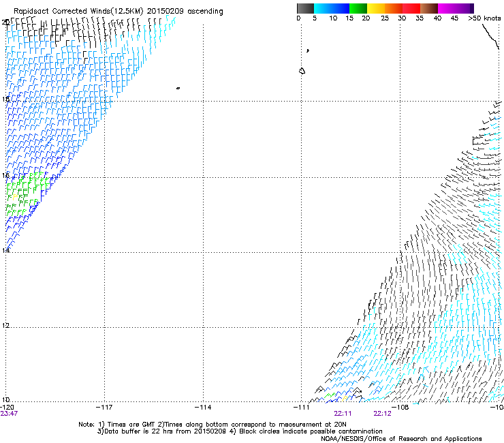Click the '40' legend scale label
Screen dimensions: 504x443
click(x=437, y=18)
